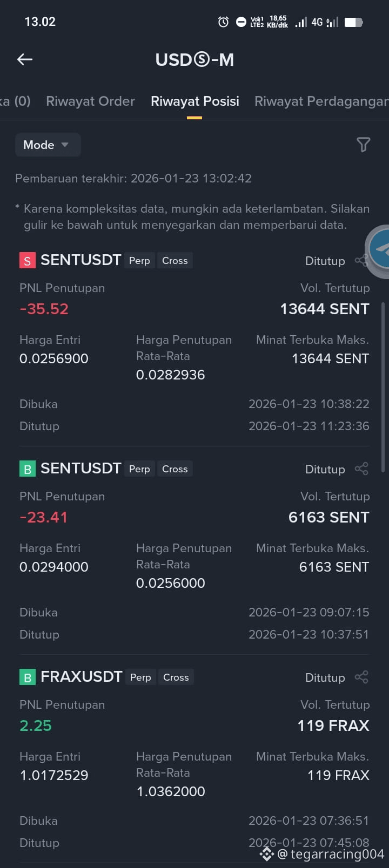Image resolution: width=389 pixels, height=868 pixels.
Task: Switch to Riwayat Order tab
Action: tap(90, 101)
